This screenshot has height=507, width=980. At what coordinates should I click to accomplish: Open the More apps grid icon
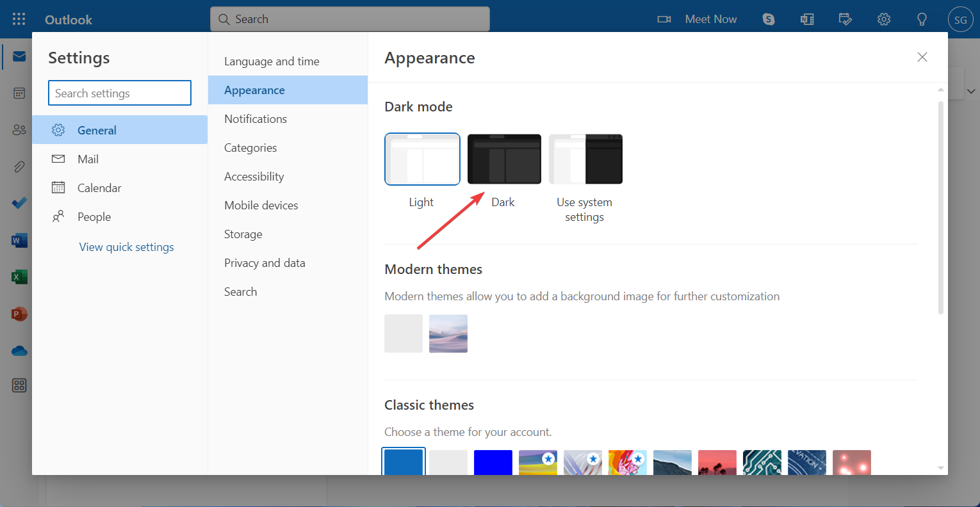[19, 385]
